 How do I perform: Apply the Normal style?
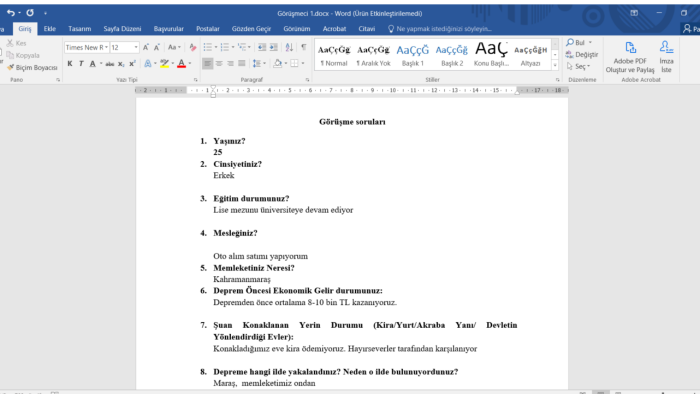click(334, 55)
